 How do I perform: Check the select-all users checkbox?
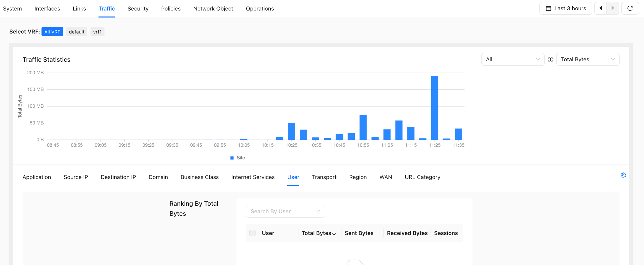252,233
